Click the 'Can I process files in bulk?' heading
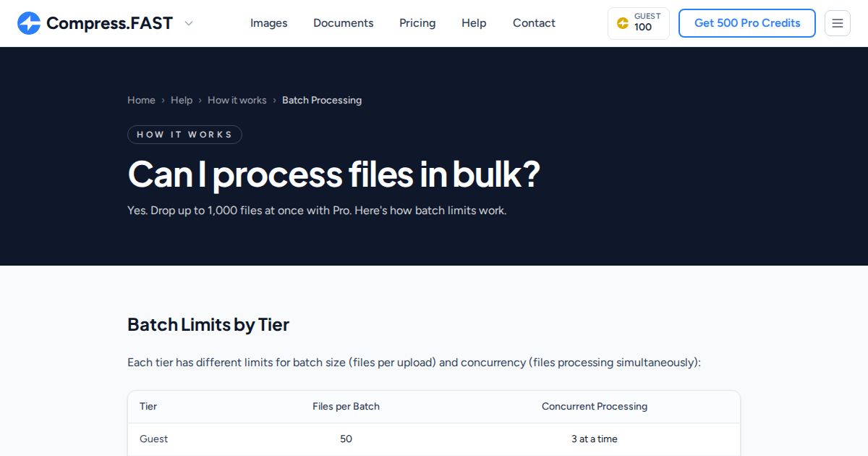Image resolution: width=868 pixels, height=456 pixels. [x=333, y=174]
